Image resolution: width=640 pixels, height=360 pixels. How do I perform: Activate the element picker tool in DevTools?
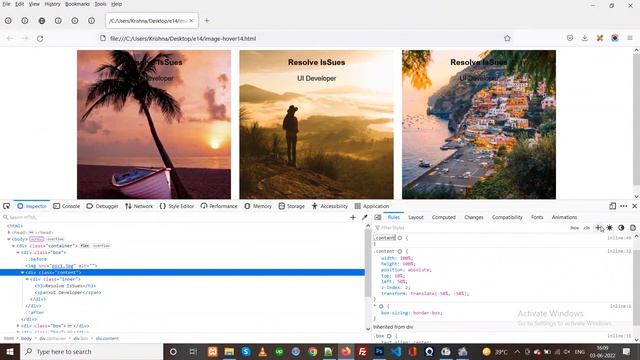point(7,206)
